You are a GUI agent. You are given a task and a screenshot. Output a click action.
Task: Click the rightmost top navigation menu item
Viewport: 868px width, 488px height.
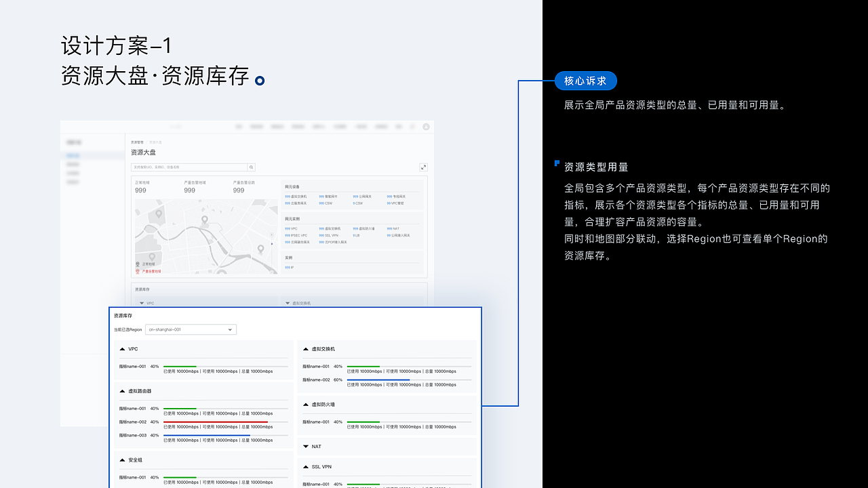(397, 126)
